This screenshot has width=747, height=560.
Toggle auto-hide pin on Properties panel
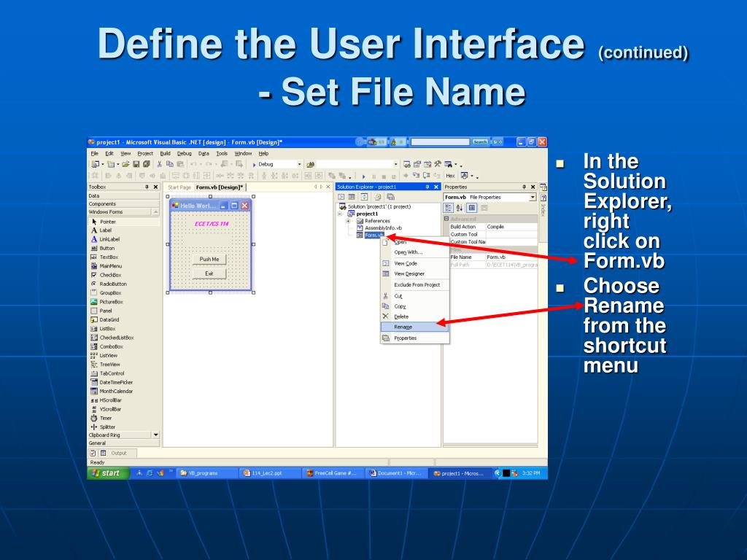click(524, 187)
